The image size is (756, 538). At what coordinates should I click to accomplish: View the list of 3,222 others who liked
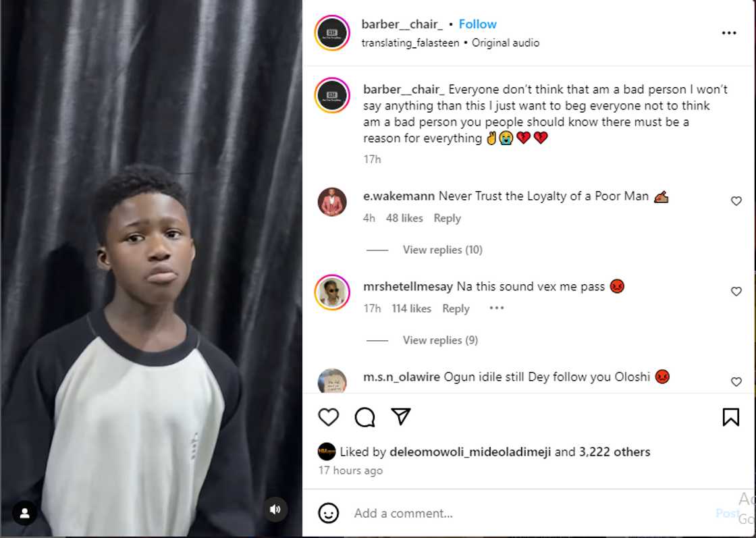pos(614,452)
